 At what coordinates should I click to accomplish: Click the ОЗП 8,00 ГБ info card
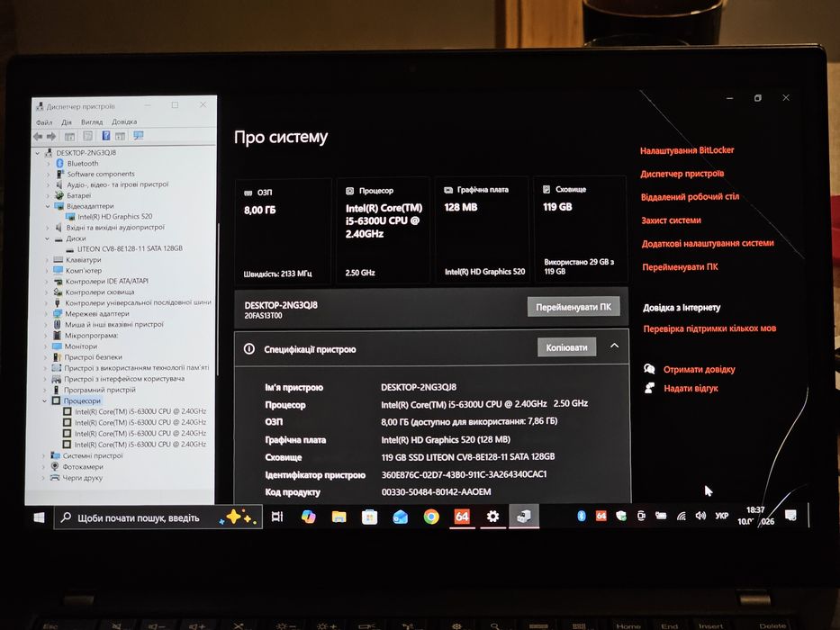point(284,231)
